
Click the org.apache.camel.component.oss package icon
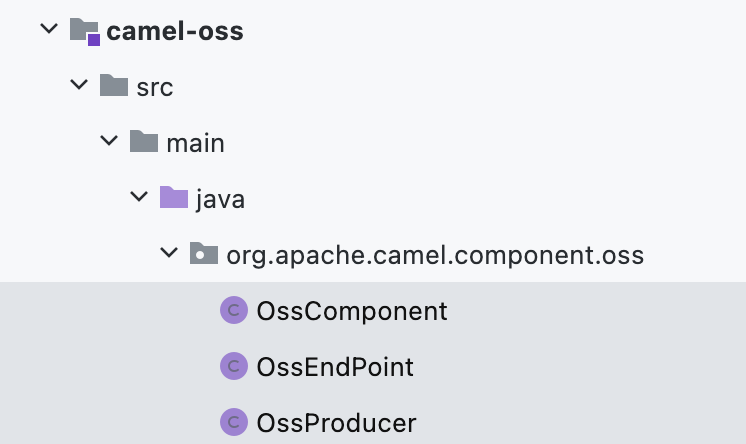(x=204, y=253)
